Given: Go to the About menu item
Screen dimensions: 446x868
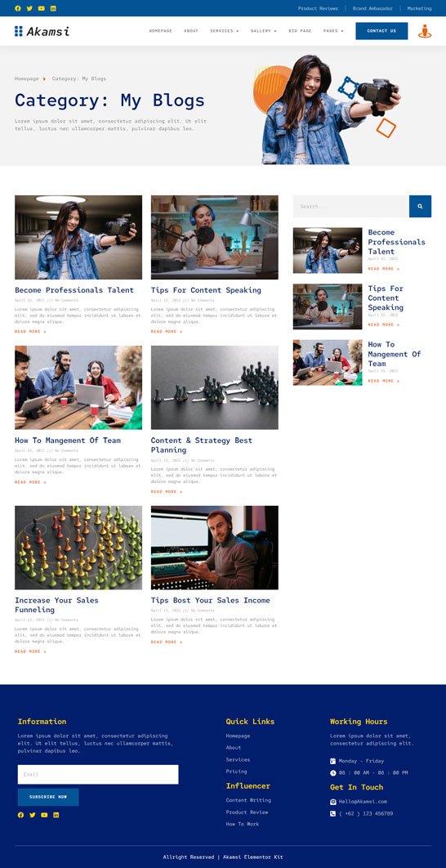Looking at the screenshot, I should coord(191,31).
